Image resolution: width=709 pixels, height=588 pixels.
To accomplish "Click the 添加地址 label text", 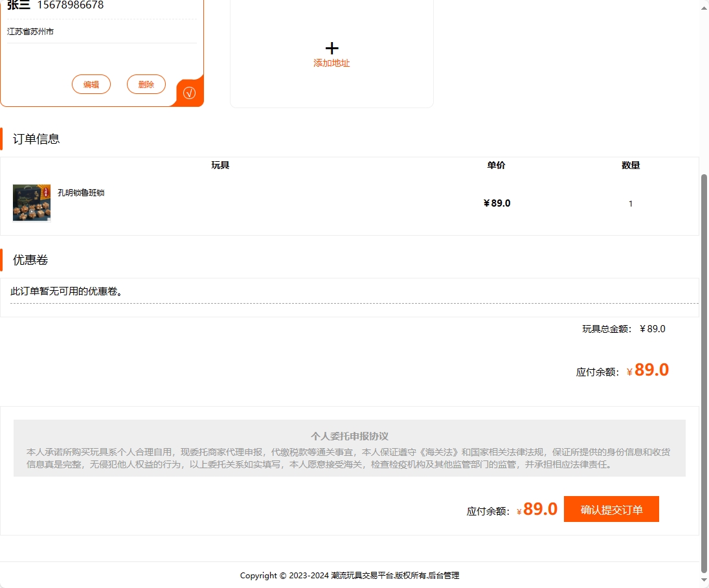I will [332, 64].
